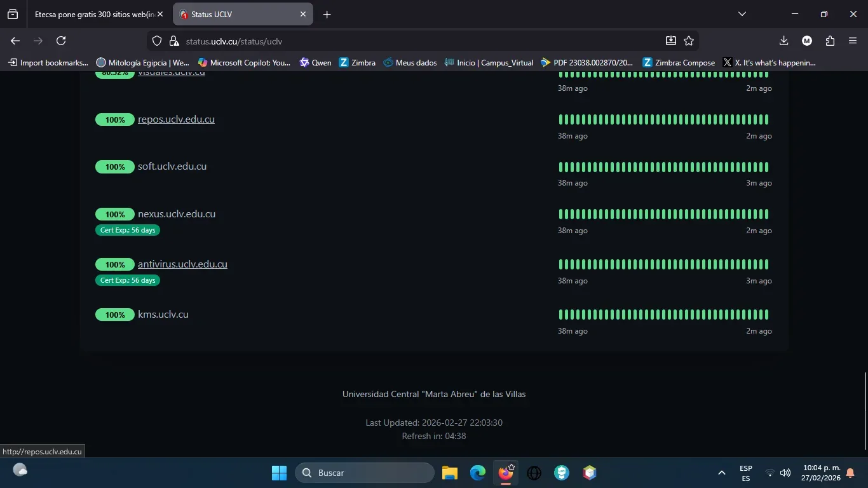Viewport: 868px width, 488px height.
Task: Expand the list all tabs dropdown
Action: click(742, 14)
